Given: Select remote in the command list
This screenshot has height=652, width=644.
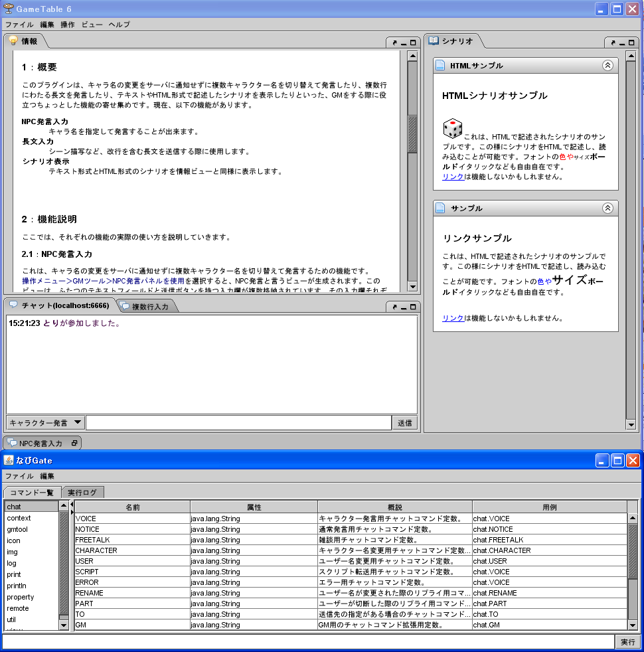Looking at the screenshot, I should click(32, 608).
